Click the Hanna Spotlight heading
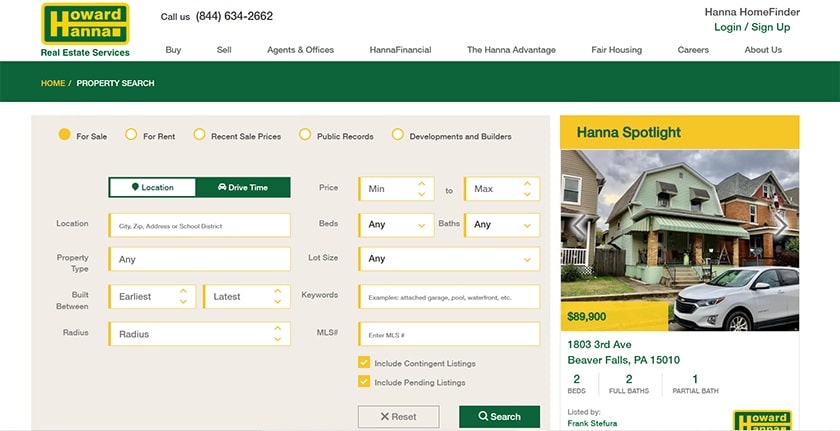Viewport: 840px width, 431px height. (629, 132)
